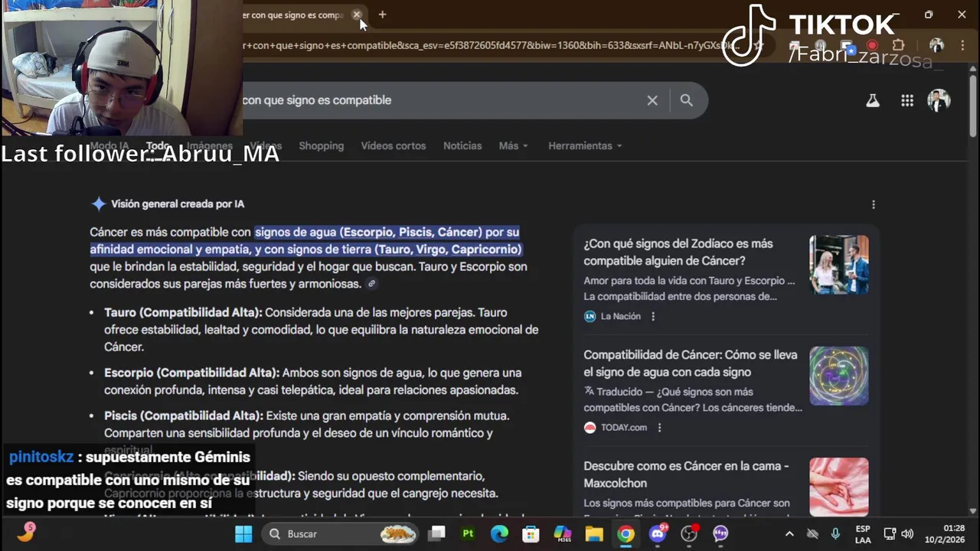Open 'Compatibilidad de Cáncer' result link

[x=690, y=364]
